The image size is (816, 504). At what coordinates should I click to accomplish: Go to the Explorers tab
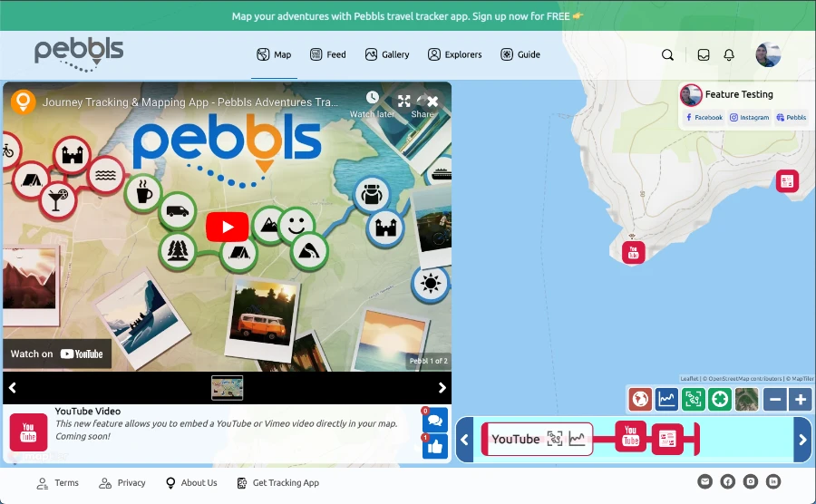[455, 54]
